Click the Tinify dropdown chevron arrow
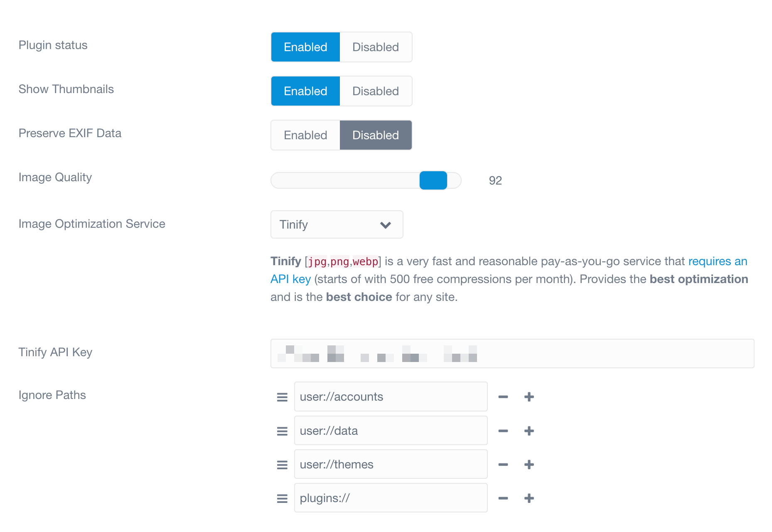Image resolution: width=772 pixels, height=532 pixels. 386,225
